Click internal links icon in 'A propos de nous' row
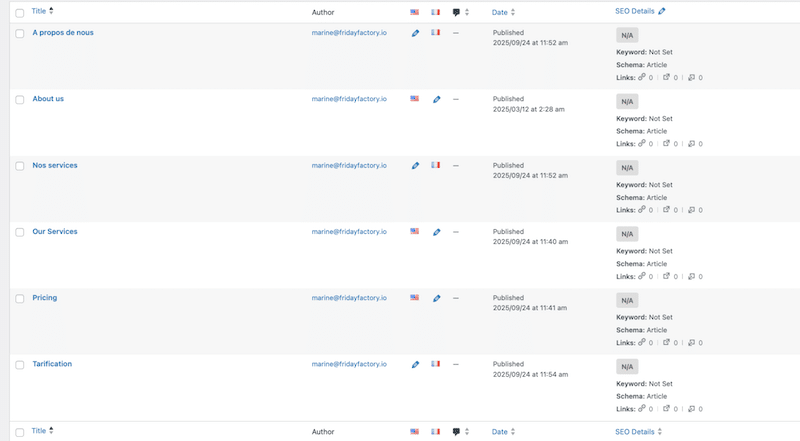The width and height of the screenshot is (800, 441). pyautogui.click(x=642, y=78)
